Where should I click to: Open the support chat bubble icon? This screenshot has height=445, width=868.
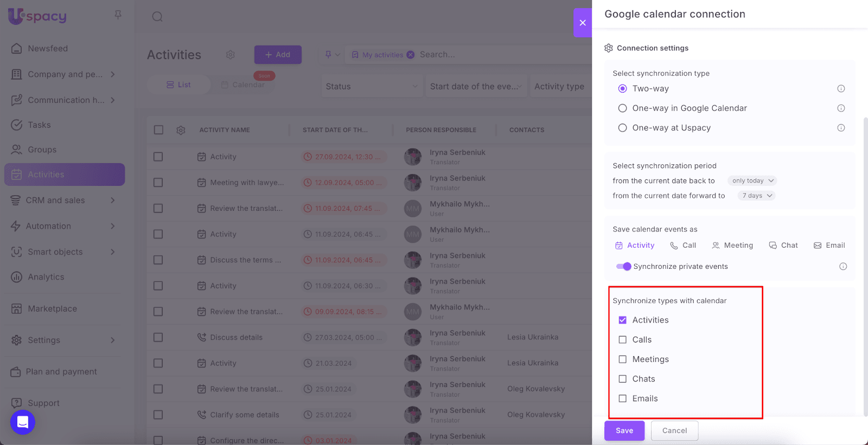pyautogui.click(x=23, y=422)
